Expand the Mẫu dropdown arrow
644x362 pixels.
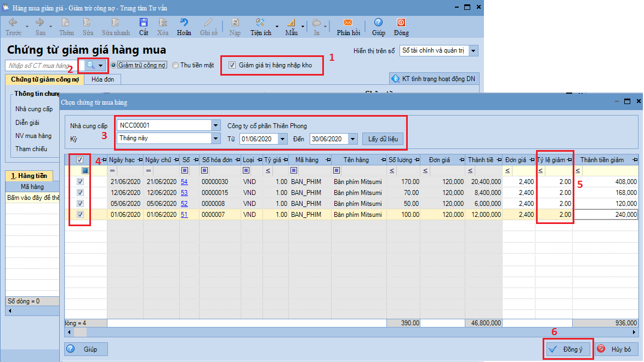point(303,27)
